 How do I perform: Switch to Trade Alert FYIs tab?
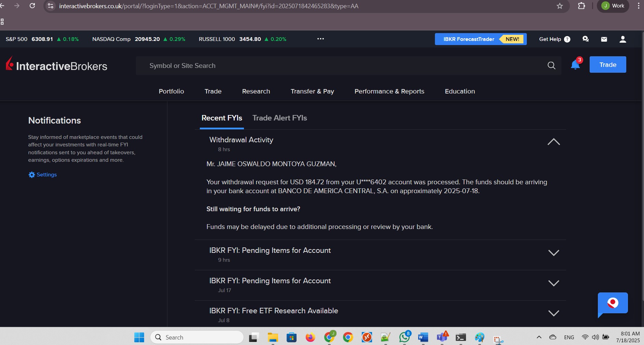point(279,118)
